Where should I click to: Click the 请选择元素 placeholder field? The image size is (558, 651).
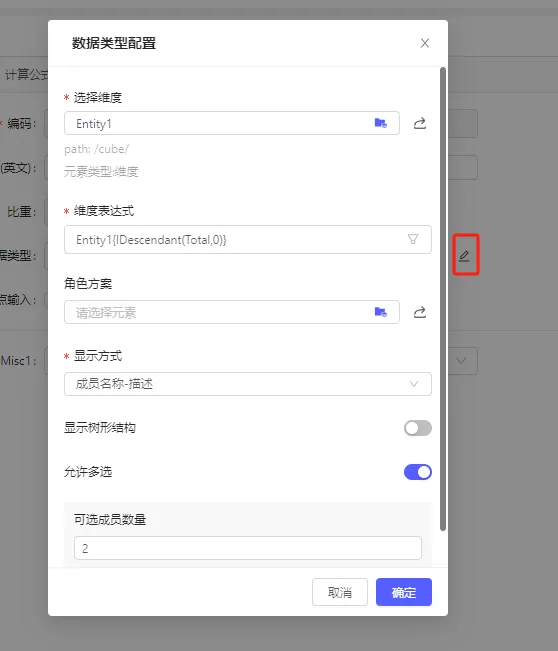(x=232, y=312)
